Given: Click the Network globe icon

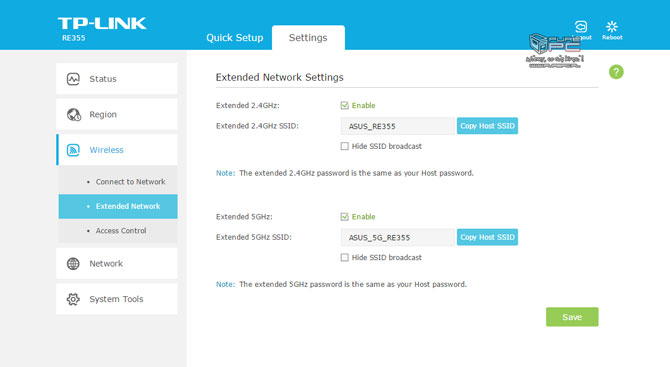Looking at the screenshot, I should pyautogui.click(x=73, y=264).
